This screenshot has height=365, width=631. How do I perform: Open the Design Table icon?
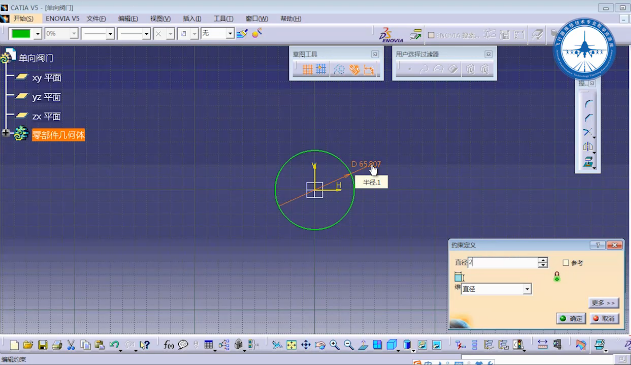pos(208,345)
